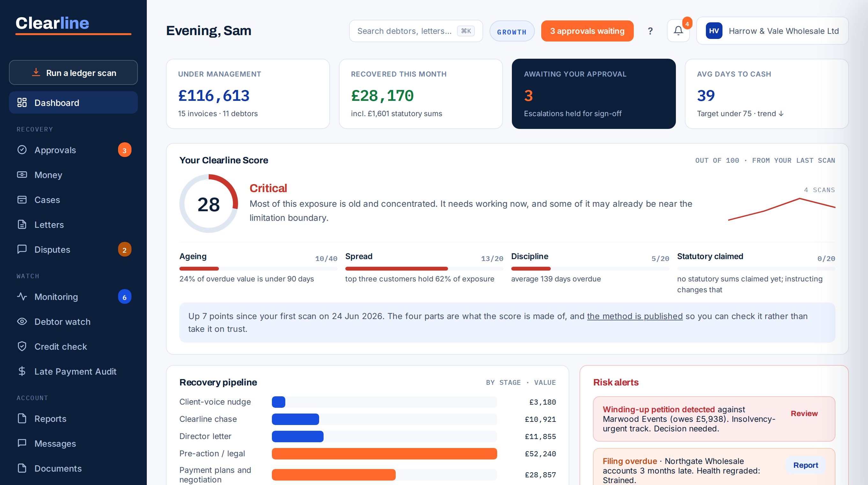
Task: Focus the Search debtors, letters field
Action: [x=416, y=31]
